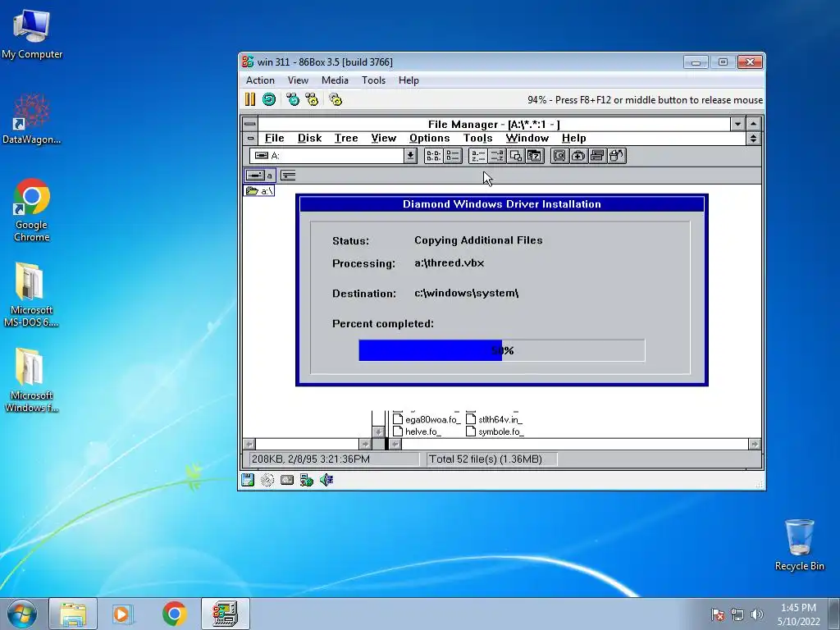Image resolution: width=840 pixels, height=630 pixels.
Task: Select a:\ root folder in tree
Action: (x=260, y=190)
